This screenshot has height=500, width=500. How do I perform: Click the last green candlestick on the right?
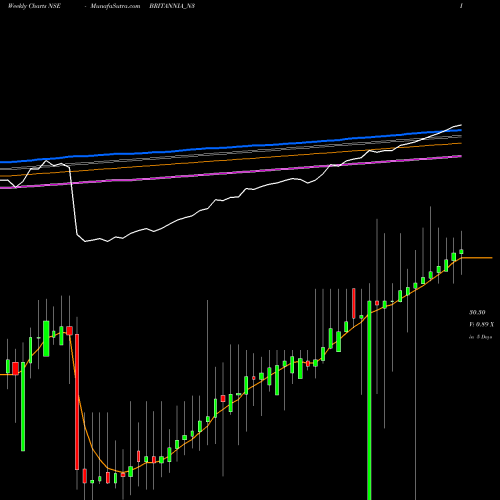click(x=461, y=252)
